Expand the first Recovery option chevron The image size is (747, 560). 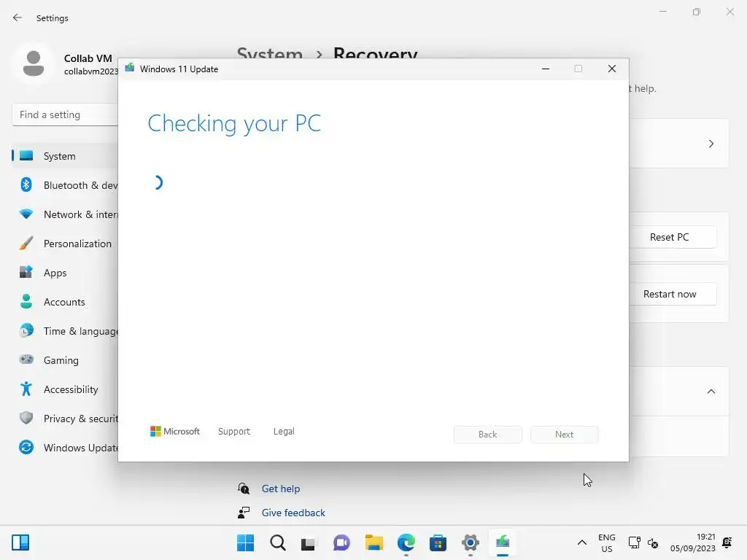(x=711, y=144)
